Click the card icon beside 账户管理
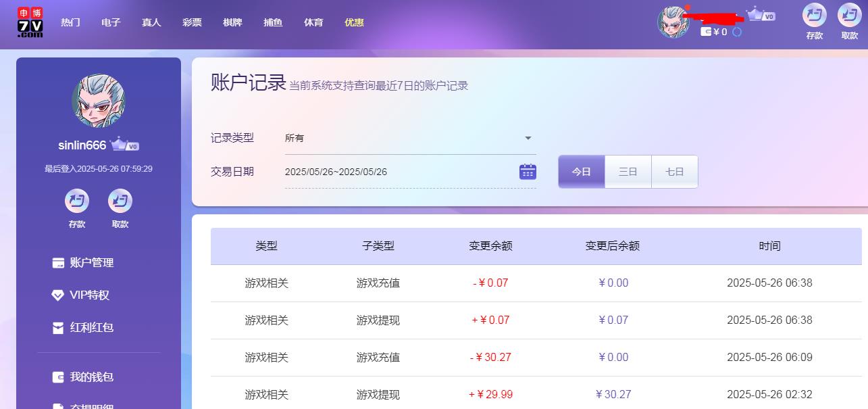The height and width of the screenshot is (409, 868). coord(57,262)
